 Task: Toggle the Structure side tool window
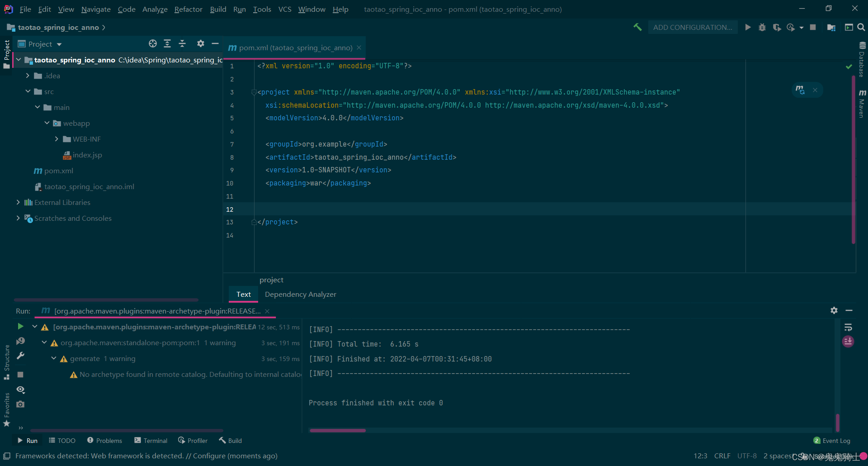click(6, 363)
